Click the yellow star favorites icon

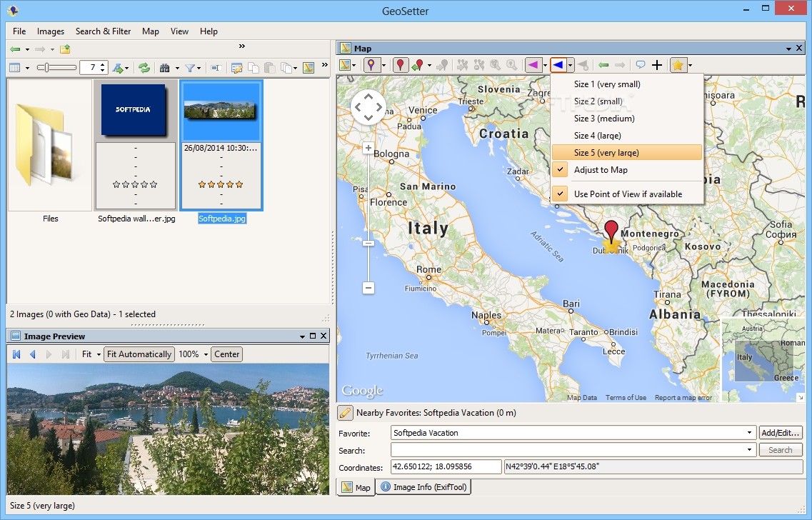coord(678,65)
